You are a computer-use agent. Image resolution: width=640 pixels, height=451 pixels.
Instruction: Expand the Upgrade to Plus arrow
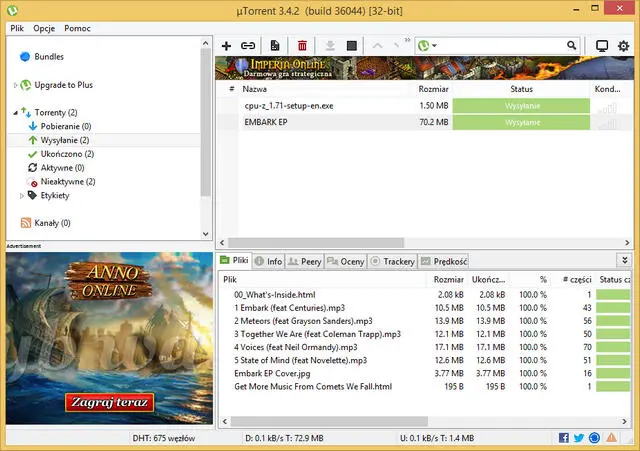16,85
